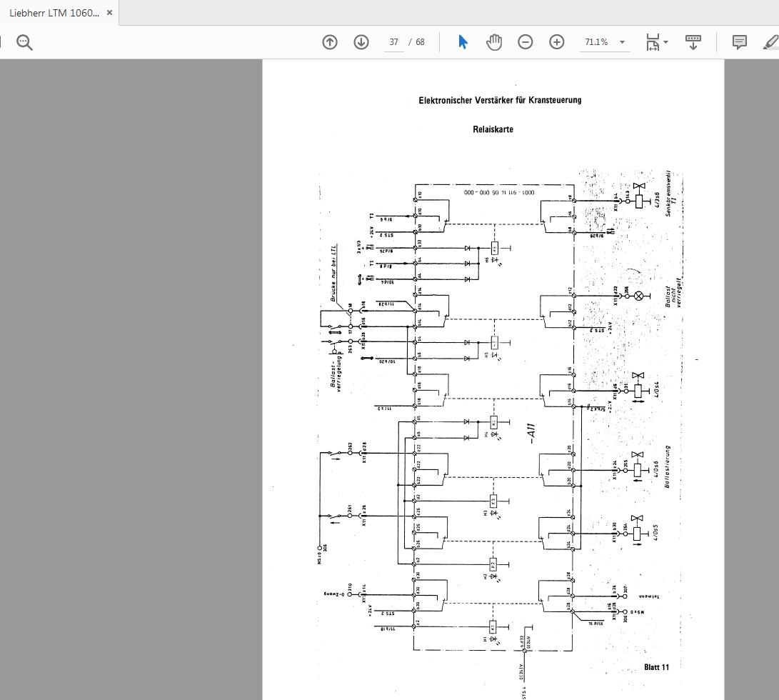Screen dimensions: 779x700
Task: Advance to the next page
Action: point(361,42)
